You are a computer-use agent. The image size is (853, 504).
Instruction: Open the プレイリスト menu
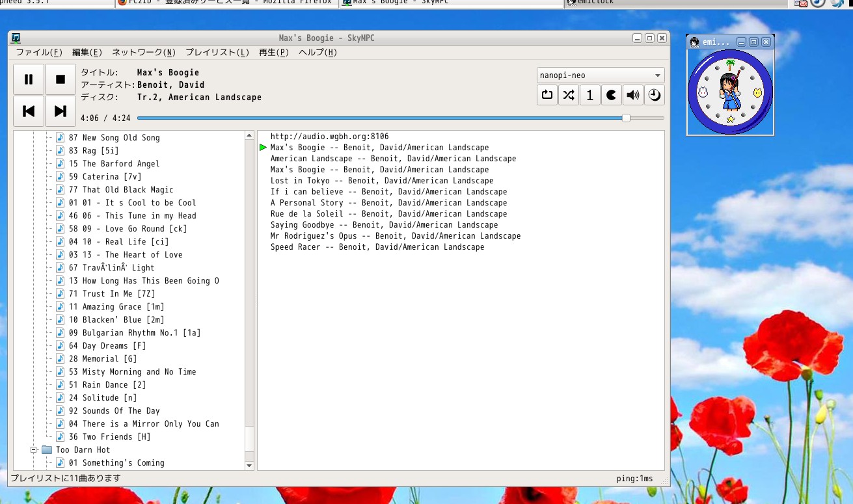click(217, 52)
